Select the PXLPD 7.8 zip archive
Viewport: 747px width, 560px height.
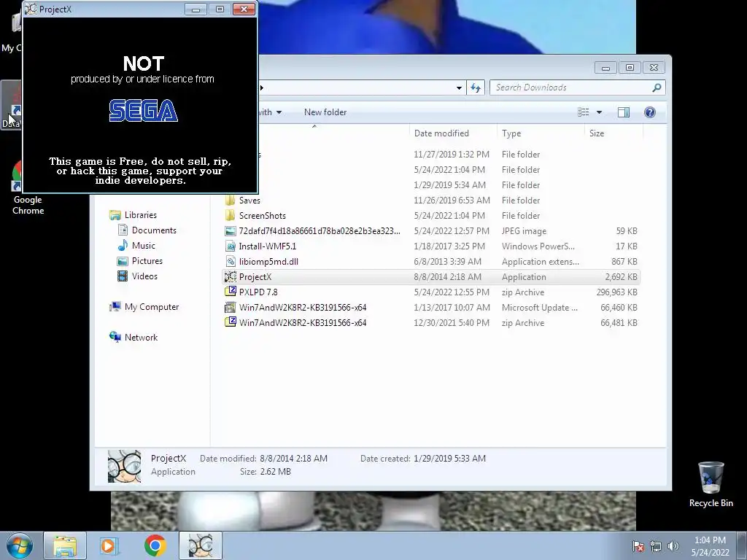431,292
